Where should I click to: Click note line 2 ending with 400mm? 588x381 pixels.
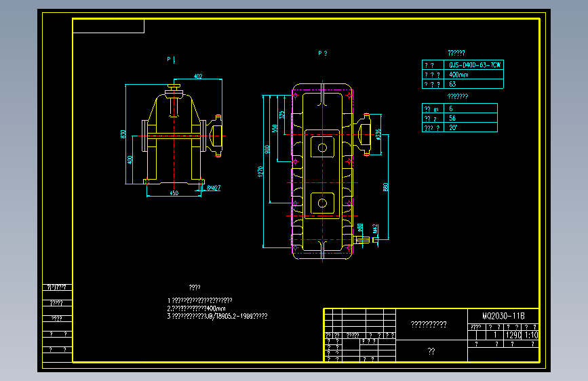click(x=196, y=308)
